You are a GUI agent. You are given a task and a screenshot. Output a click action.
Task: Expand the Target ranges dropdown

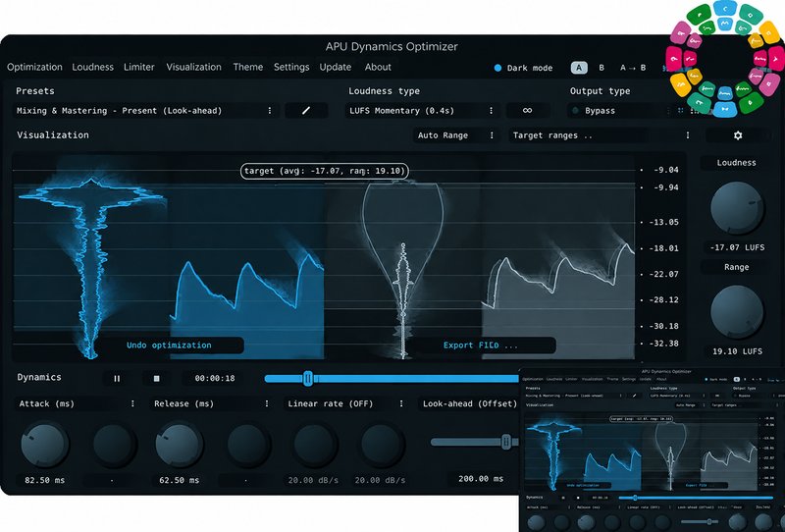click(602, 135)
